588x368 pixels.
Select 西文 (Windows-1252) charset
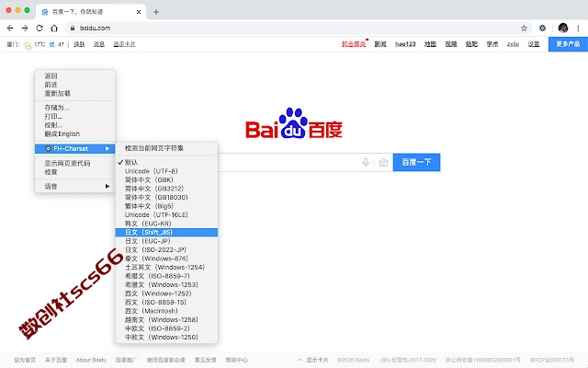point(166,293)
